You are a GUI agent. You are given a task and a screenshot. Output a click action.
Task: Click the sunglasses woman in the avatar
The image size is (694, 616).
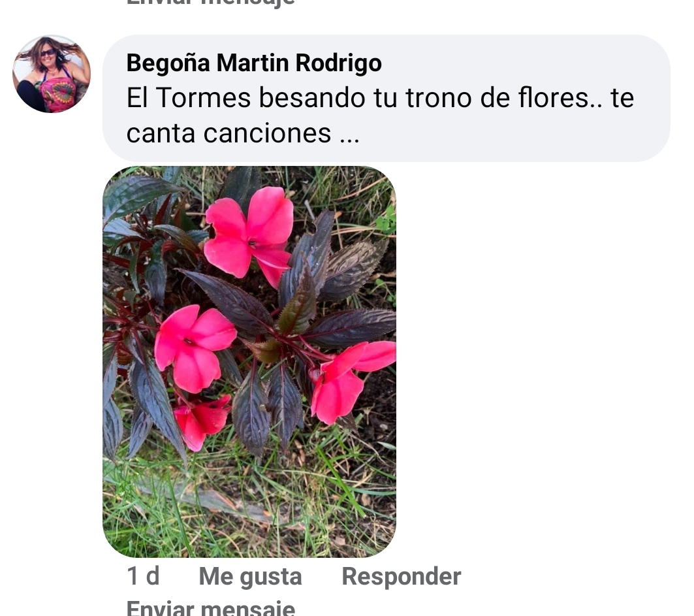52,74
